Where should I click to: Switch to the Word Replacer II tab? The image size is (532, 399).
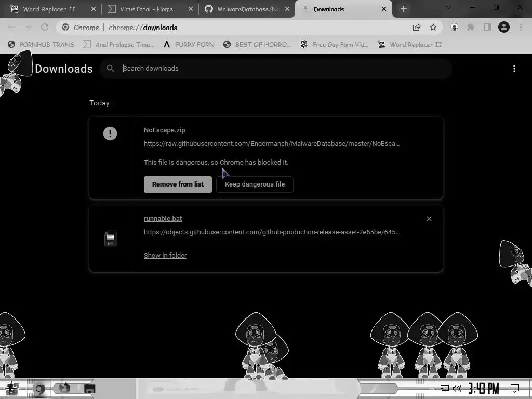point(49,9)
